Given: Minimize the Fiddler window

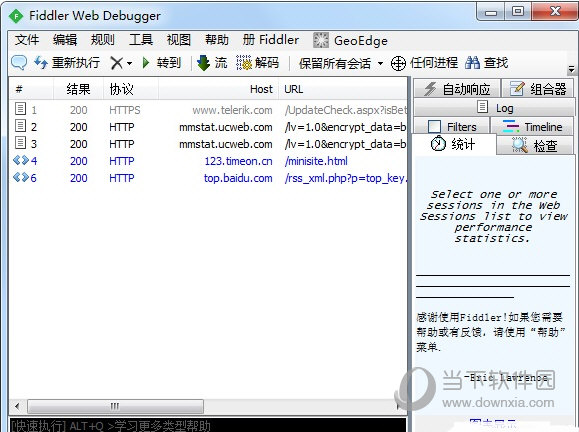Looking at the screenshot, I should (491, 12).
